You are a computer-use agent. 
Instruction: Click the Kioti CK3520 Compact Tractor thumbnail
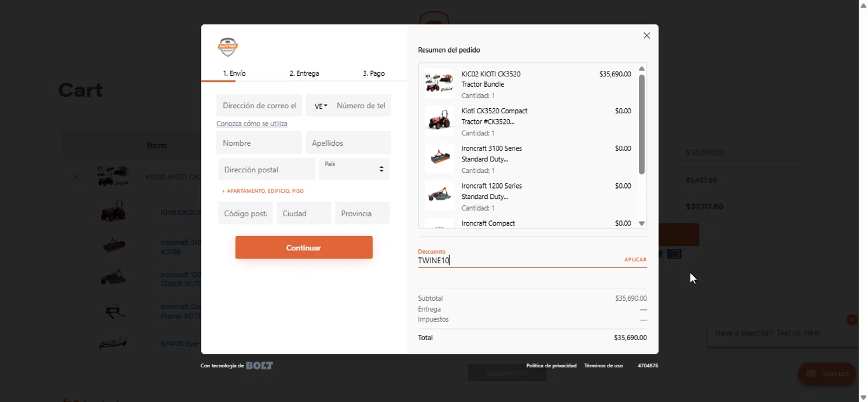point(439,121)
